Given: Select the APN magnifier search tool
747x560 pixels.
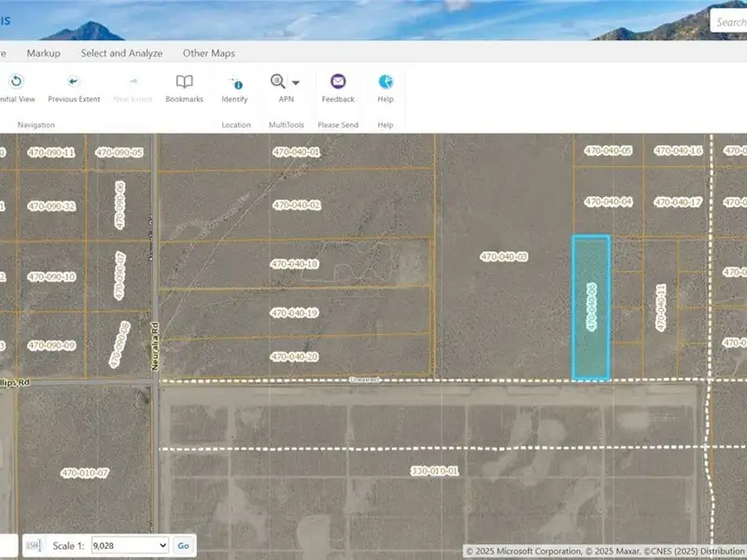Looking at the screenshot, I should [278, 82].
